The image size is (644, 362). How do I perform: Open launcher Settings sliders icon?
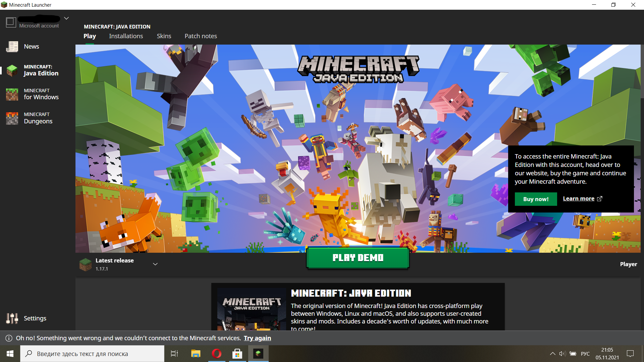pos(12,318)
